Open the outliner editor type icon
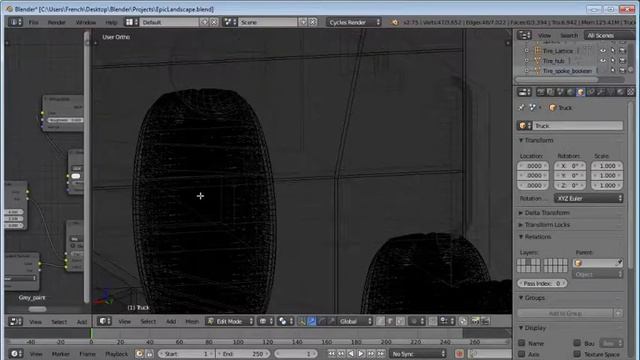This screenshot has width=640, height=360. coord(524,36)
